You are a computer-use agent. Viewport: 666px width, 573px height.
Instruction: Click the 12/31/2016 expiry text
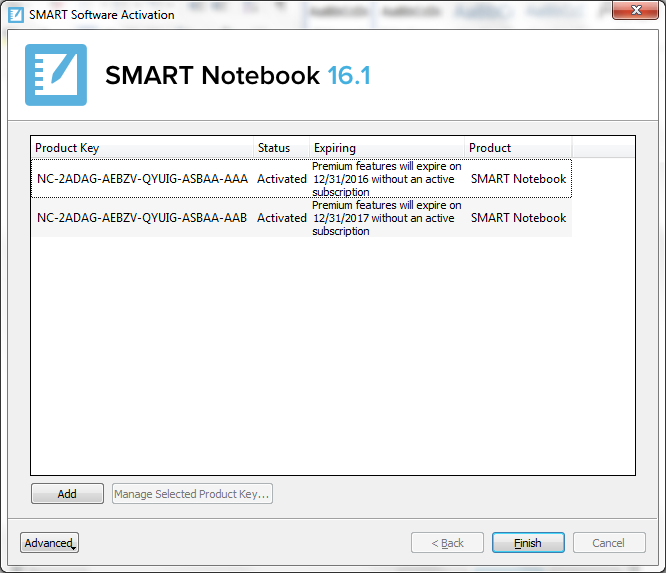click(x=387, y=179)
